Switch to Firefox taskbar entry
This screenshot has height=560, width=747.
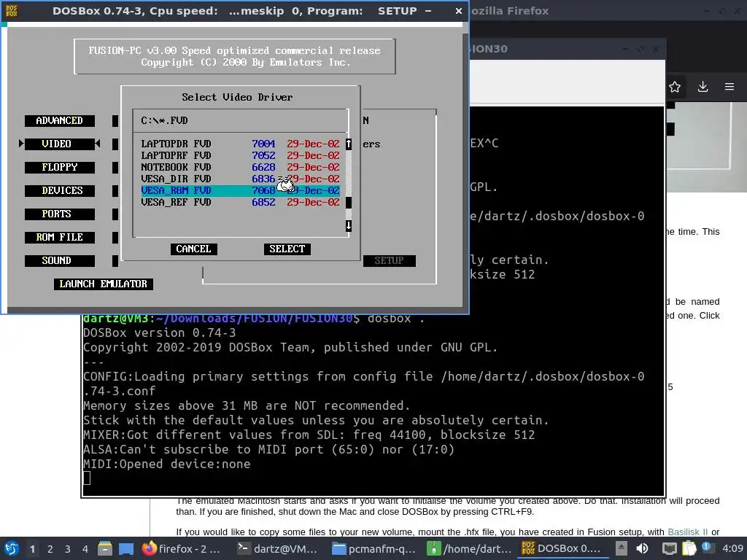[x=182, y=549]
